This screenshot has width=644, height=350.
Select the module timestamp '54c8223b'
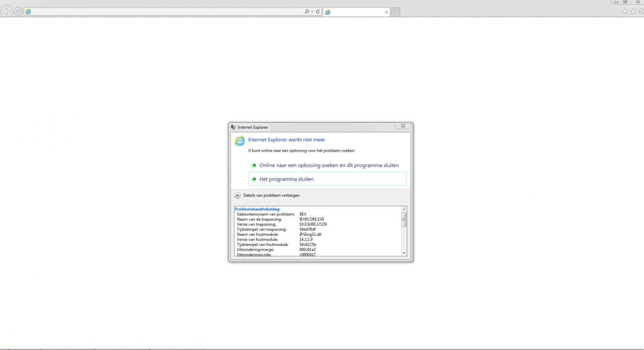coord(308,244)
